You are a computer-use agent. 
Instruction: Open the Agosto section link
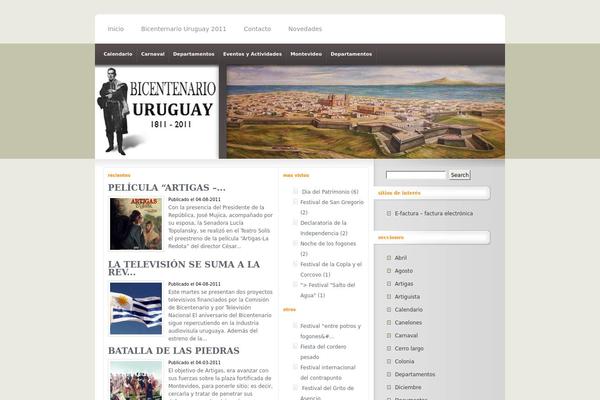point(404,271)
